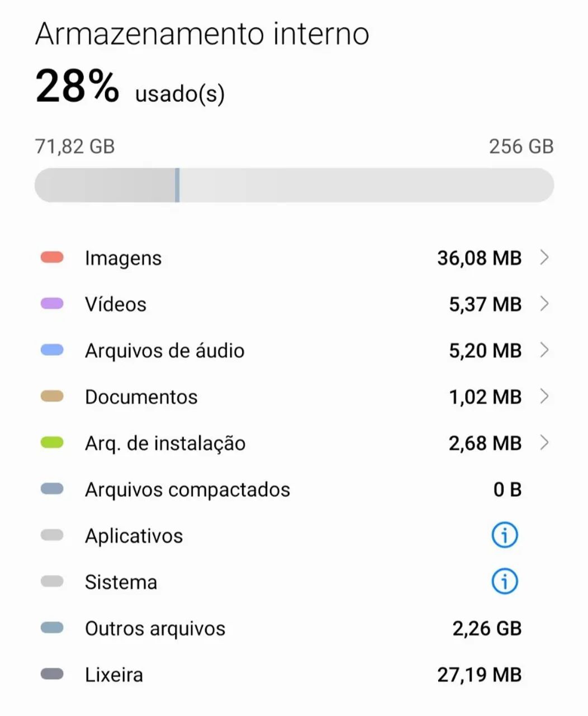The width and height of the screenshot is (588, 716).
Task: Expand Imagens details with its chevron arrow
Action: pos(544,257)
